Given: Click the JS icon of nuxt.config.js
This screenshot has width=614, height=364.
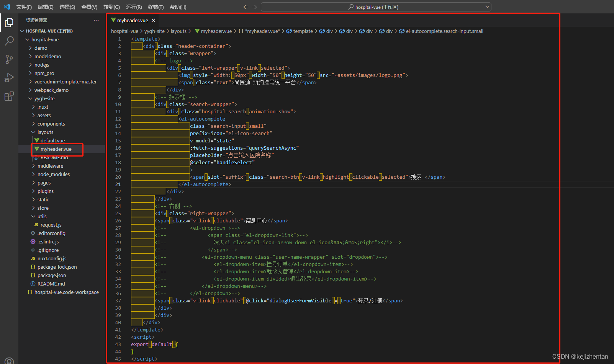Looking at the screenshot, I should click(33, 258).
